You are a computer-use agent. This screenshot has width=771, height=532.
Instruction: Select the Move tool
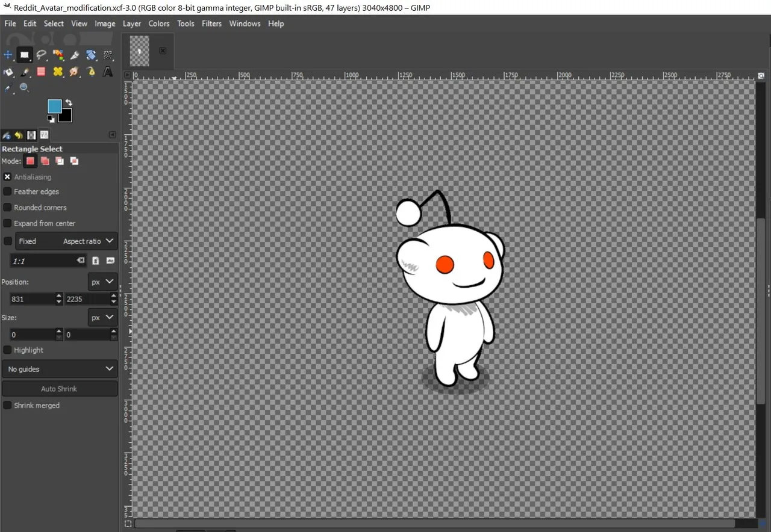8,55
